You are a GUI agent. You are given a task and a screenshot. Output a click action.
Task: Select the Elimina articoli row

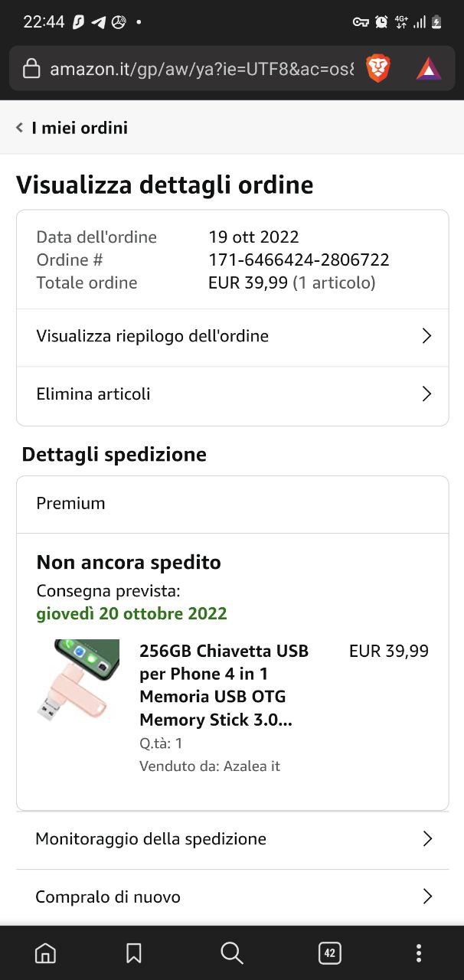click(93, 394)
